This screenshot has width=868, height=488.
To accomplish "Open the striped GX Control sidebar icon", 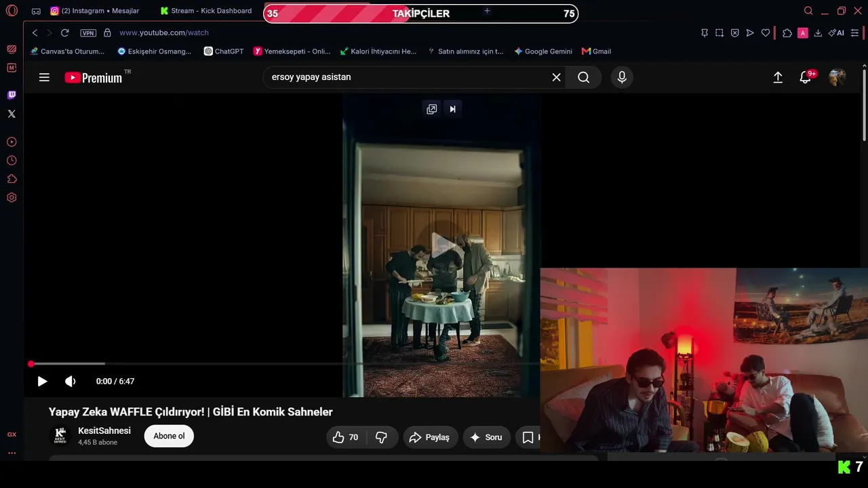I will (x=12, y=49).
